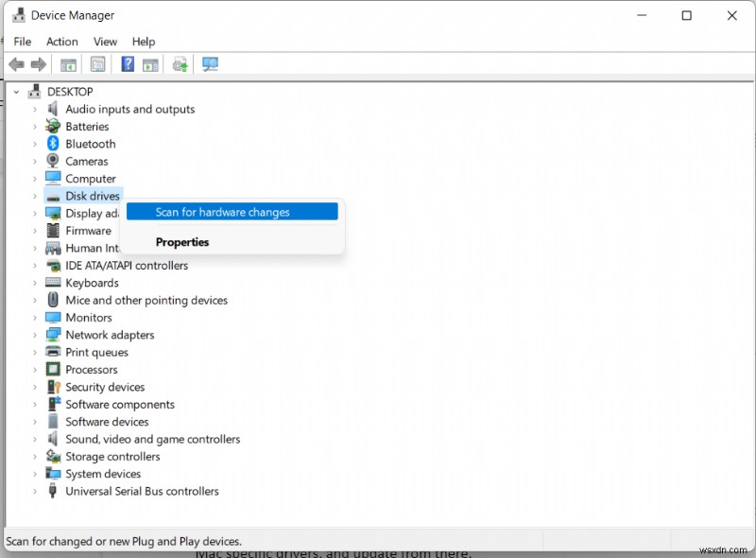The image size is (756, 558).
Task: Click the Audio inputs speaker icon
Action: [x=53, y=109]
